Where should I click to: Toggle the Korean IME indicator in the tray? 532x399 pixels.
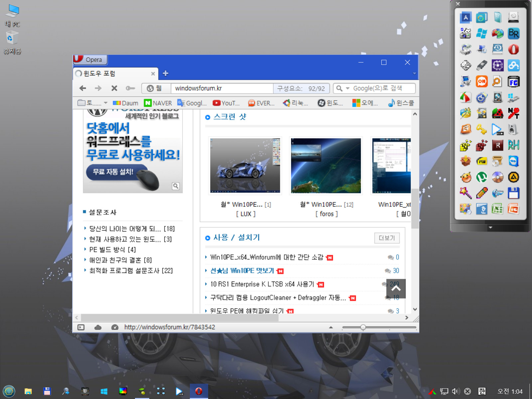click(482, 391)
